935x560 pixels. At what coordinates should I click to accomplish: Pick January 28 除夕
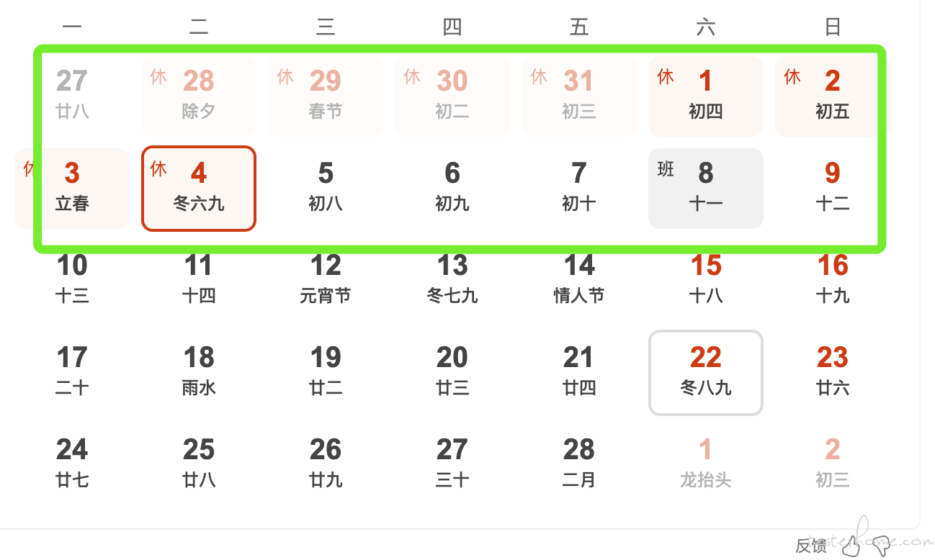point(199,96)
